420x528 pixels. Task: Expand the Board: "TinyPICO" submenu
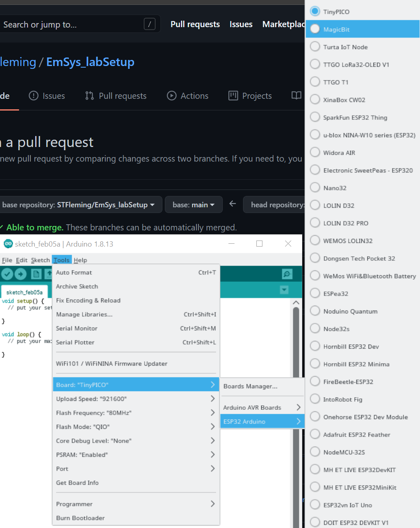(136, 385)
